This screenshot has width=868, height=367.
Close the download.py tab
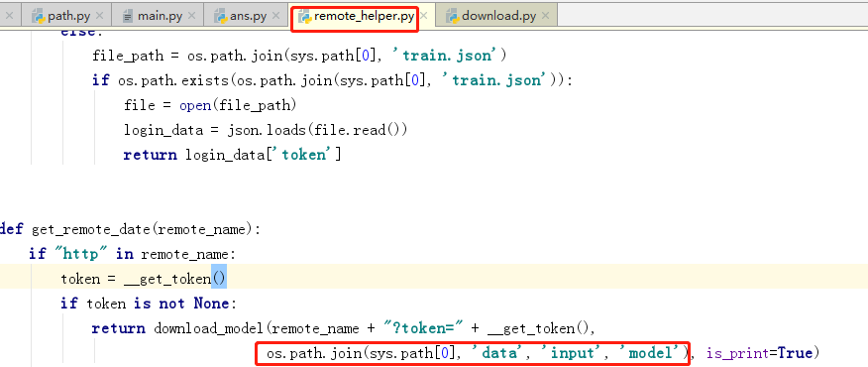[x=545, y=17]
